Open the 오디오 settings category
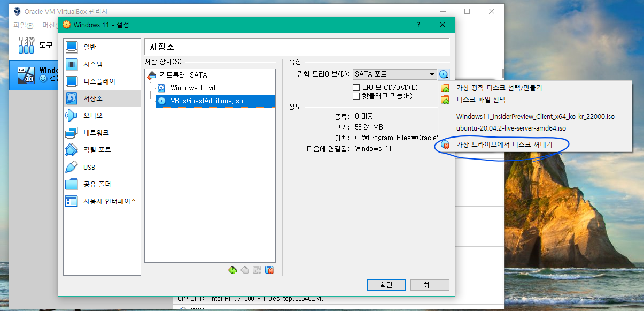 pos(102,116)
